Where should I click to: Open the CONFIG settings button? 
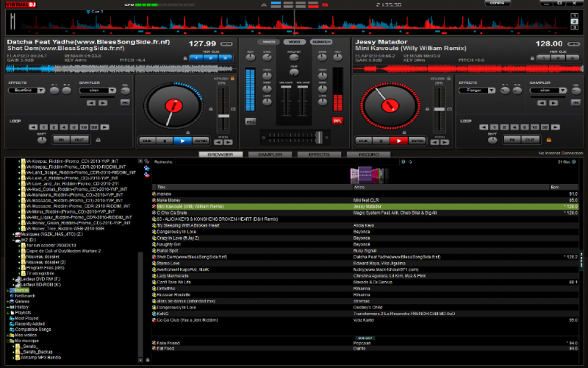coord(498,3)
